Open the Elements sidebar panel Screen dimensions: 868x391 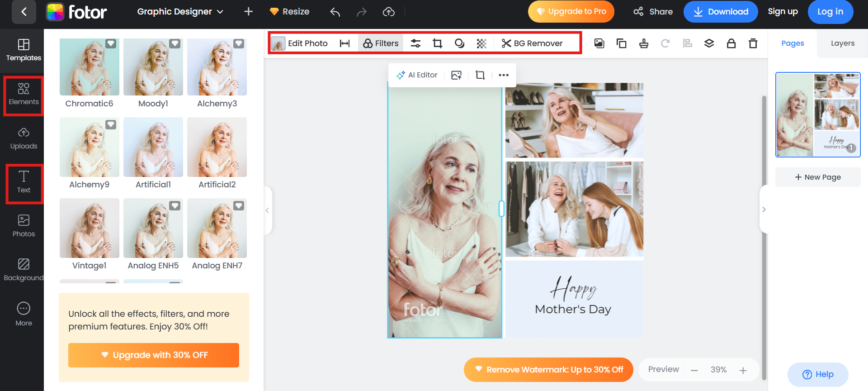click(x=24, y=95)
